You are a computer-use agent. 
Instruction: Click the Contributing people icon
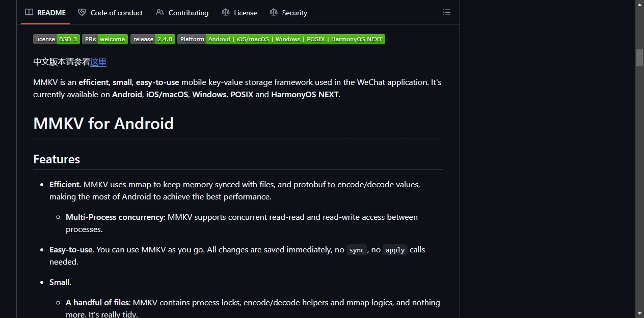pos(160,12)
